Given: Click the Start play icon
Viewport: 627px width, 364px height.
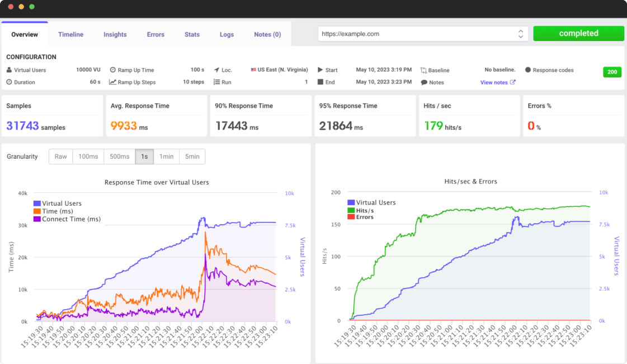Looking at the screenshot, I should 320,69.
